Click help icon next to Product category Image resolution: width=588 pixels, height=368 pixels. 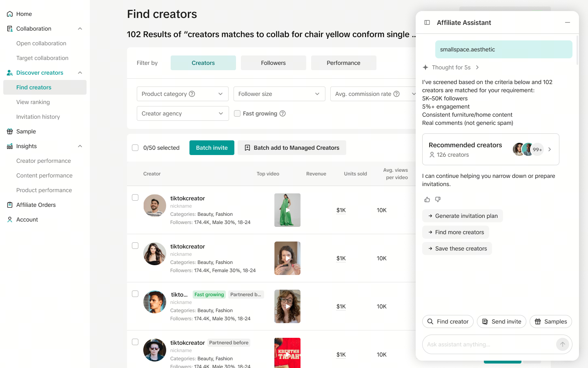coord(192,94)
